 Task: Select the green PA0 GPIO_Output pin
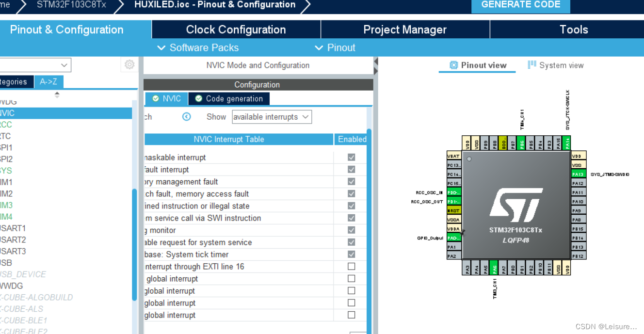[453, 238]
